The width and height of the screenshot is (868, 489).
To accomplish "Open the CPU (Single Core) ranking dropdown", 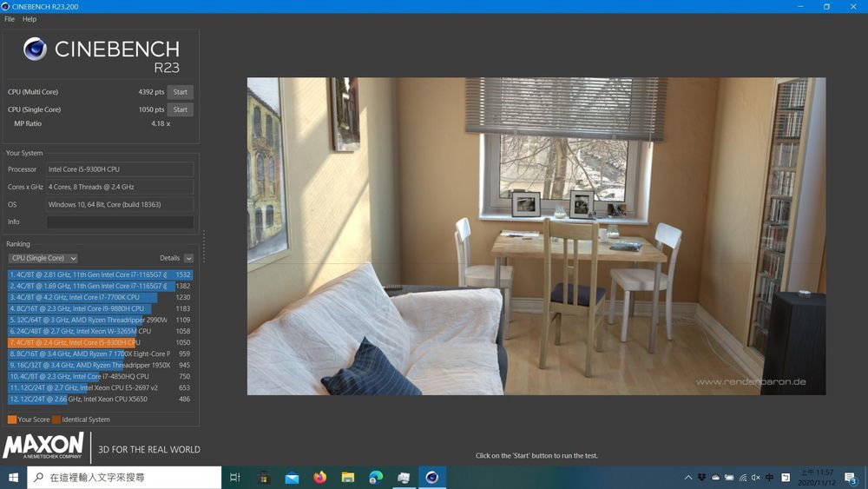I will [43, 258].
